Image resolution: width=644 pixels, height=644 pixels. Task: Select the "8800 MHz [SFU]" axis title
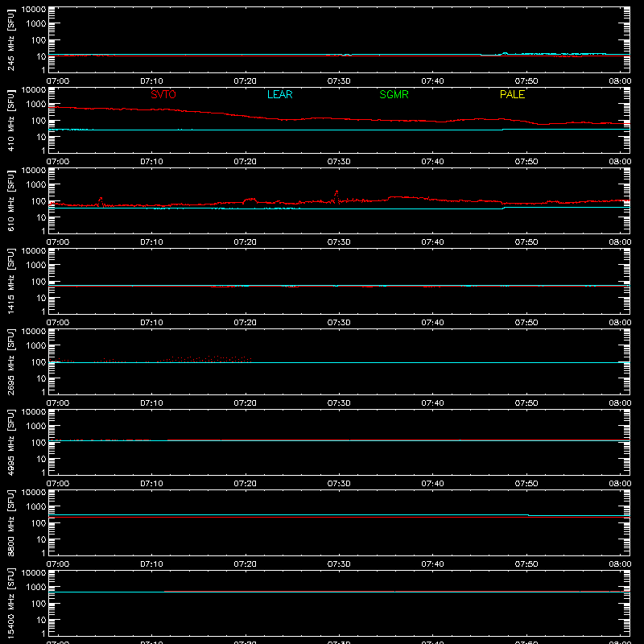point(11,523)
